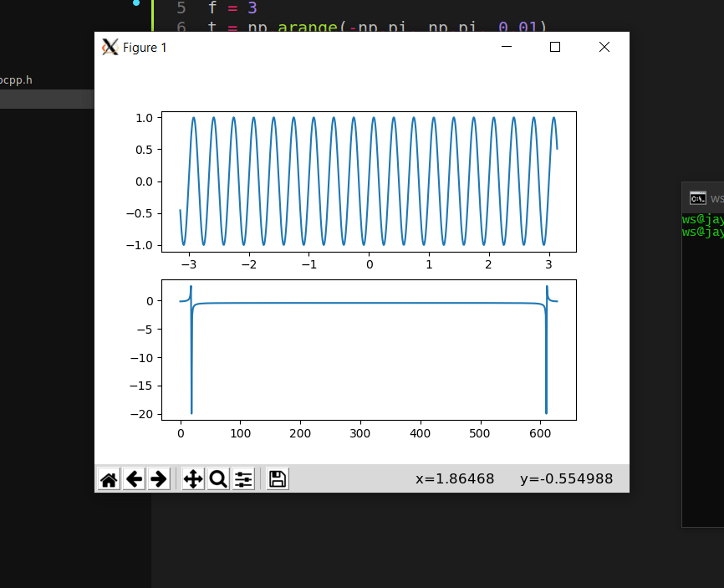The height and width of the screenshot is (588, 724).
Task: Click the matplotlib logo in the Figure 1 titlebar
Action: click(x=109, y=47)
